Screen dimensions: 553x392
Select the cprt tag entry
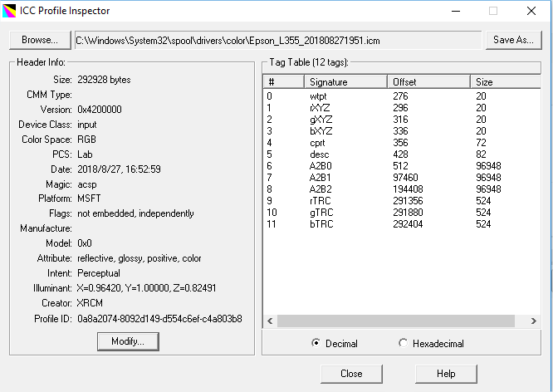[318, 142]
